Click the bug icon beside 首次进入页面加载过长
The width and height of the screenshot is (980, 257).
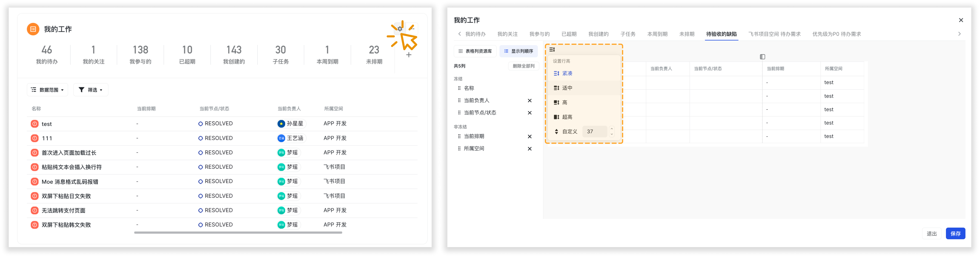(x=35, y=153)
